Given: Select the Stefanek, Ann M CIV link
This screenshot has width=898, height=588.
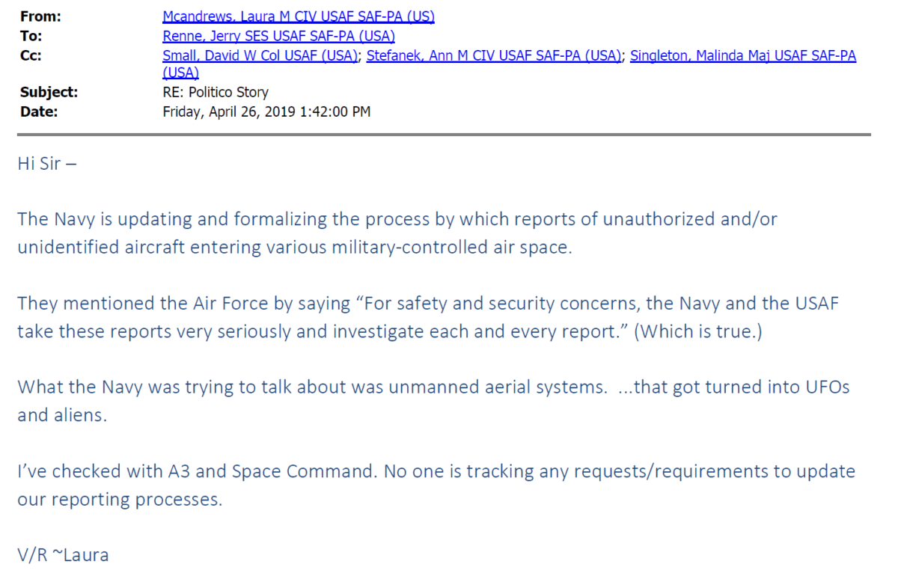Looking at the screenshot, I should 495,55.
